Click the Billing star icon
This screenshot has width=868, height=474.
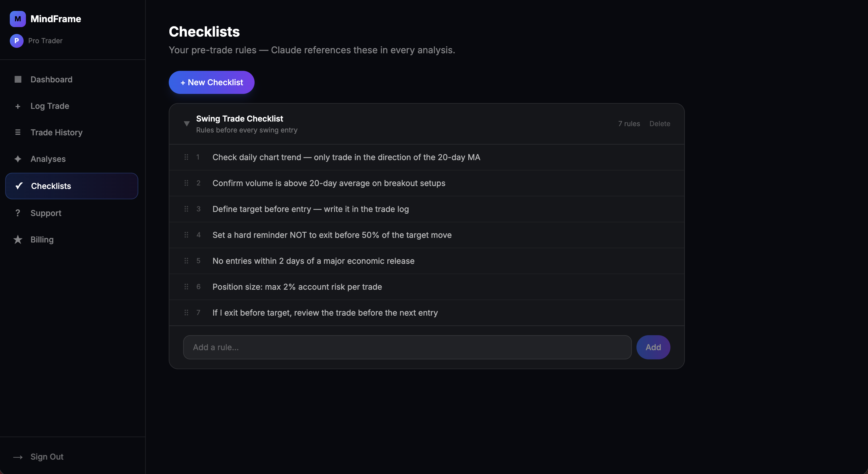click(x=18, y=240)
